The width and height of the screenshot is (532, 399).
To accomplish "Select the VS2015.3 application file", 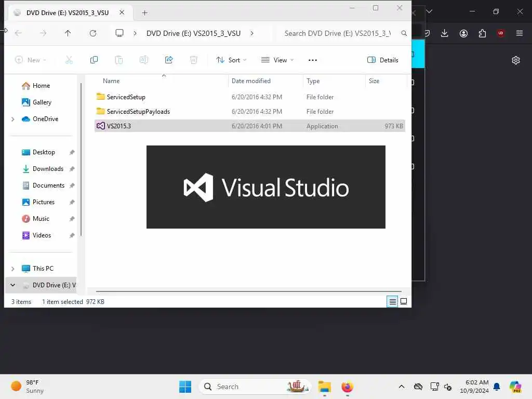I will [250, 126].
